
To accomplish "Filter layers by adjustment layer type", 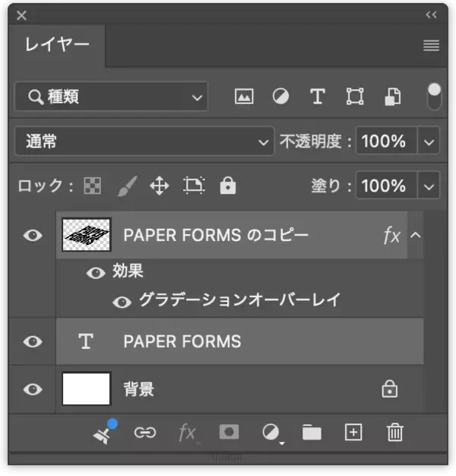I will pos(280,97).
